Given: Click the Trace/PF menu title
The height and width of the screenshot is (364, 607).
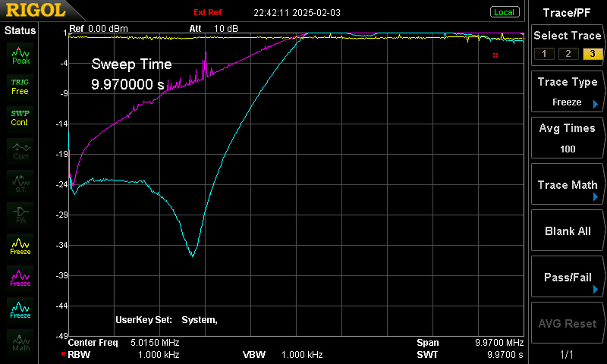Looking at the screenshot, I should click(567, 13).
